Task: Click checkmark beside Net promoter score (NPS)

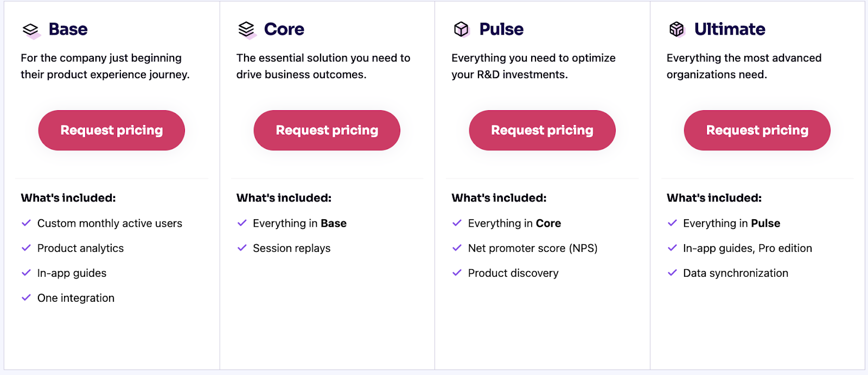Action: pyautogui.click(x=457, y=248)
